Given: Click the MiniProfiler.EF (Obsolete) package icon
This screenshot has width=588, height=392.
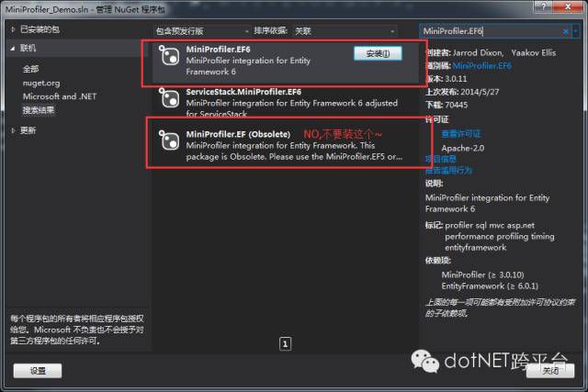Looking at the screenshot, I should click(x=169, y=140).
